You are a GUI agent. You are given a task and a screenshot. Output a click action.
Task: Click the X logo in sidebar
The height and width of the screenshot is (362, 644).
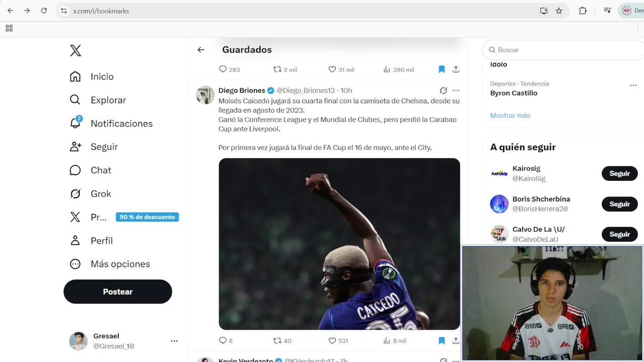pos(75,50)
